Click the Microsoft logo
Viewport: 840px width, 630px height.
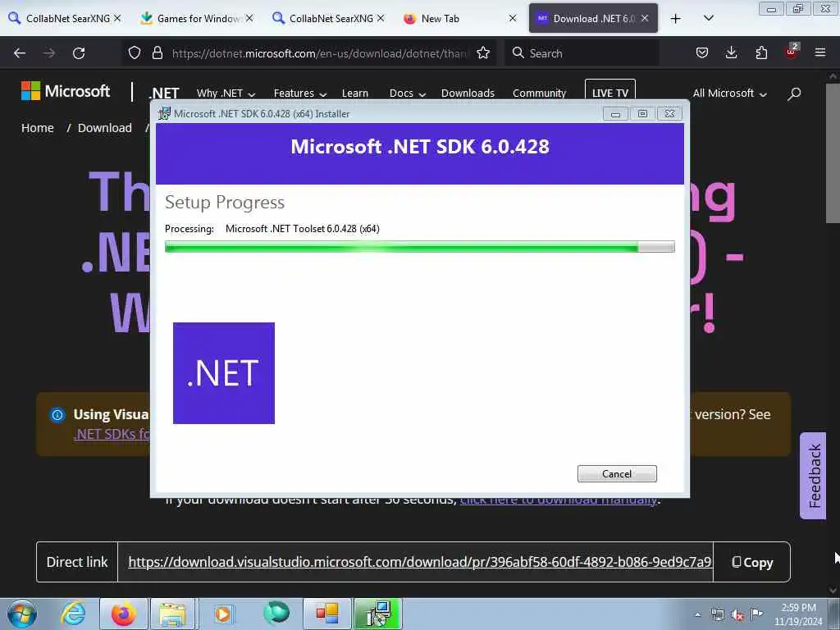(66, 91)
